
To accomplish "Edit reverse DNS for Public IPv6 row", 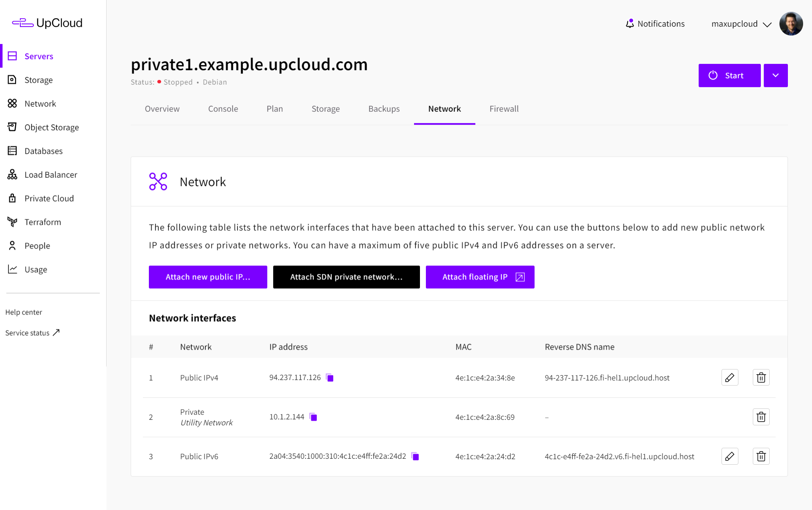I will coord(730,456).
